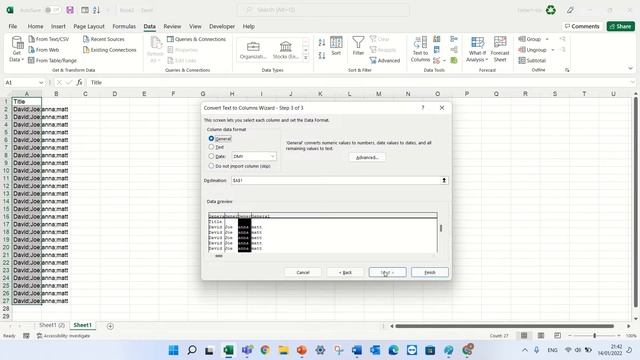Open Recent Sources
Screen dimensions: 640x360
pyautogui.click(x=104, y=39)
